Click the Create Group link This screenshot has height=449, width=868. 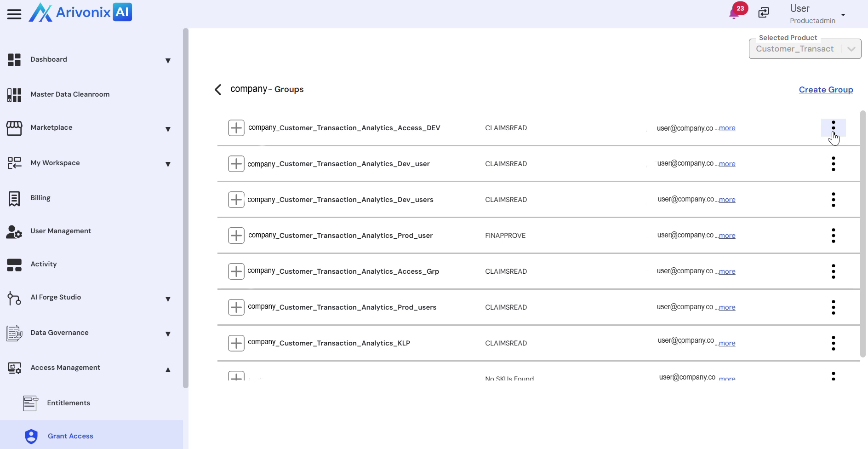tap(826, 90)
